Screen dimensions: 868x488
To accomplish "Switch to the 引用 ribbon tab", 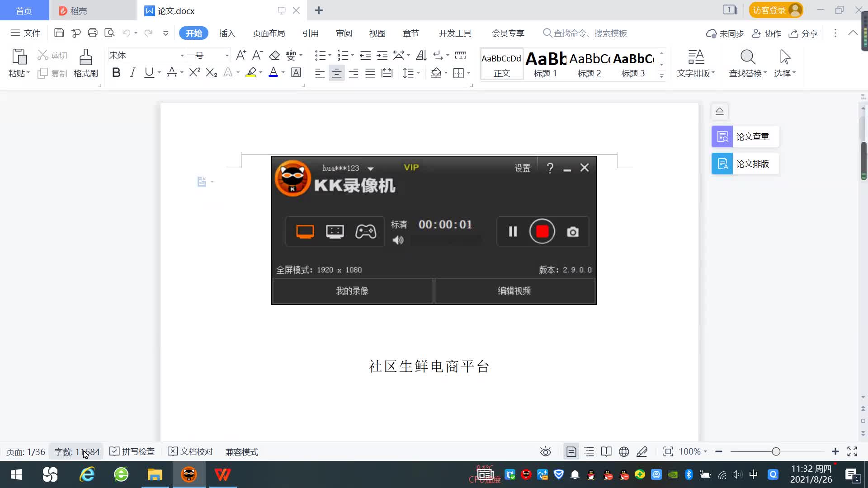I will (x=310, y=33).
